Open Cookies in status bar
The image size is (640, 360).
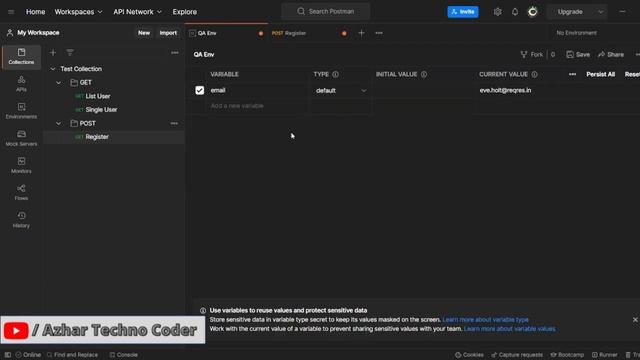(x=469, y=355)
